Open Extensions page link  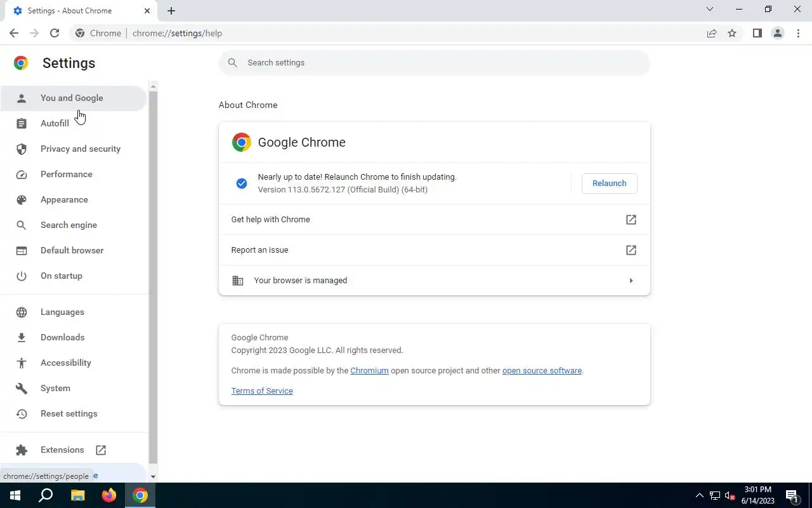[x=74, y=450]
